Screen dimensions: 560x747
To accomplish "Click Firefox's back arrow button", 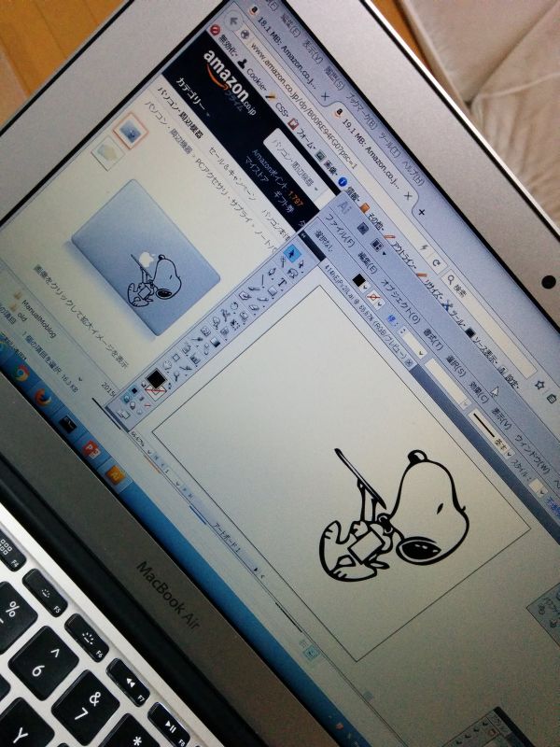I will 232,21.
